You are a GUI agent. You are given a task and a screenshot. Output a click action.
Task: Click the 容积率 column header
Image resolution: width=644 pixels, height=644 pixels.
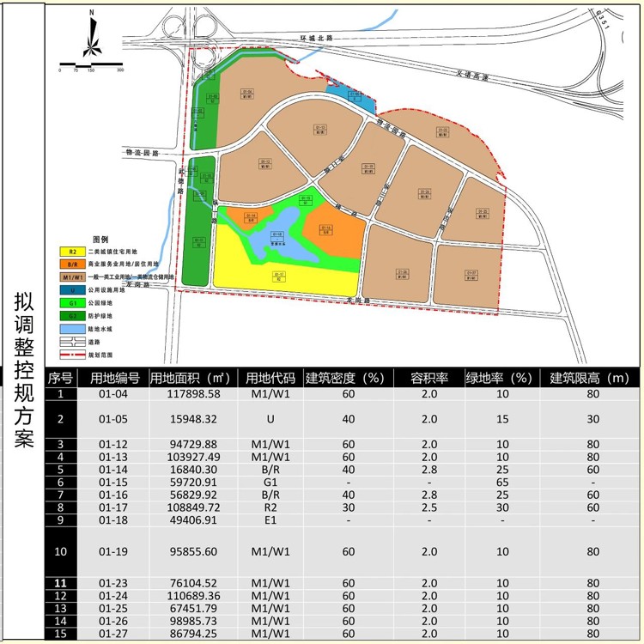429,379
